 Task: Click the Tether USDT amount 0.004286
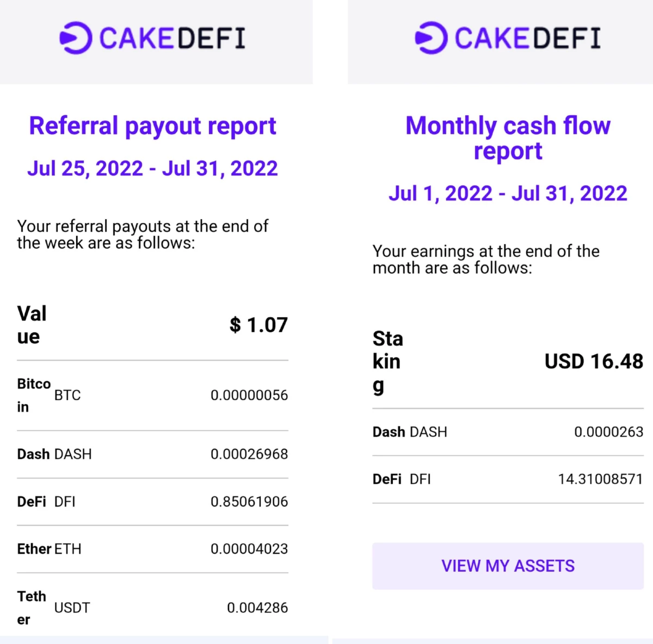coord(257,608)
